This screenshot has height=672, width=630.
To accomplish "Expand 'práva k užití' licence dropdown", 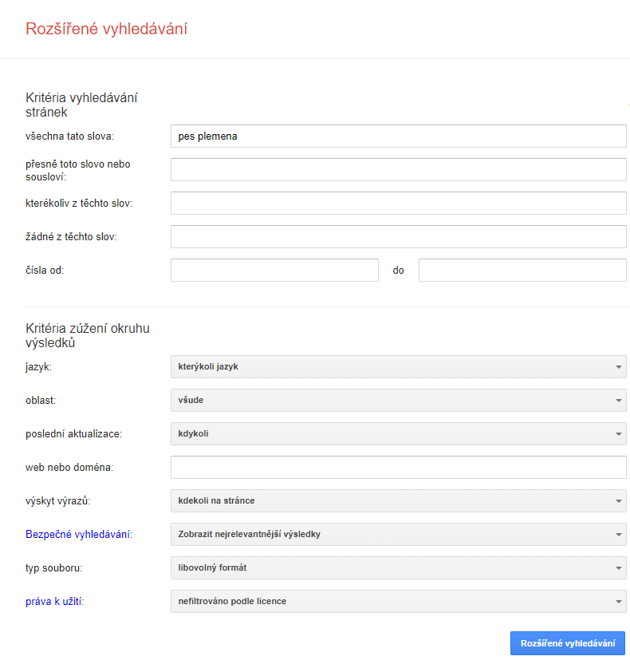I will tap(398, 601).
